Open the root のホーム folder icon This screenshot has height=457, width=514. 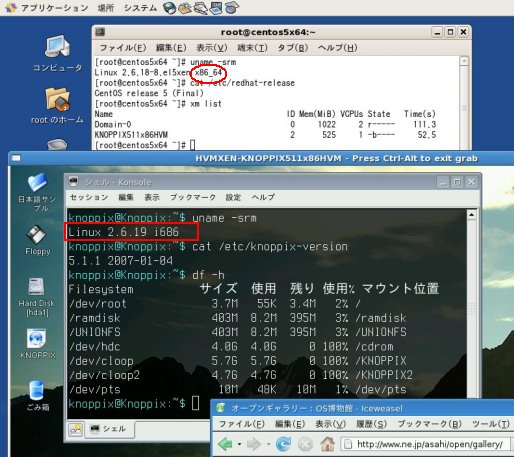57,106
